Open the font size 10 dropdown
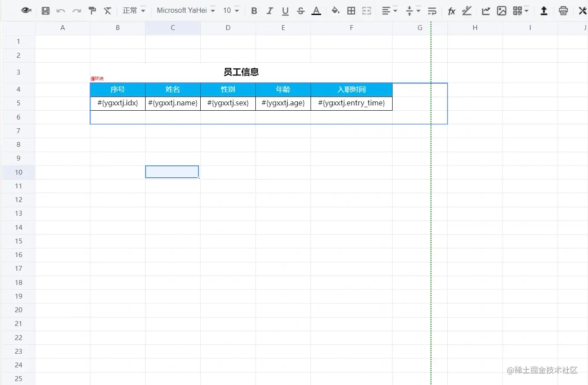 click(231, 10)
